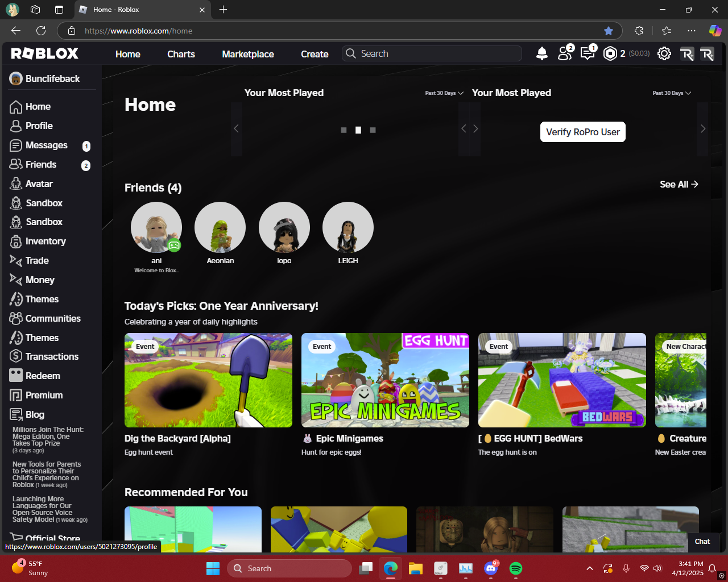Screen dimensions: 728x582
Task: Open Launching More Languages blog post
Action: (50, 509)
